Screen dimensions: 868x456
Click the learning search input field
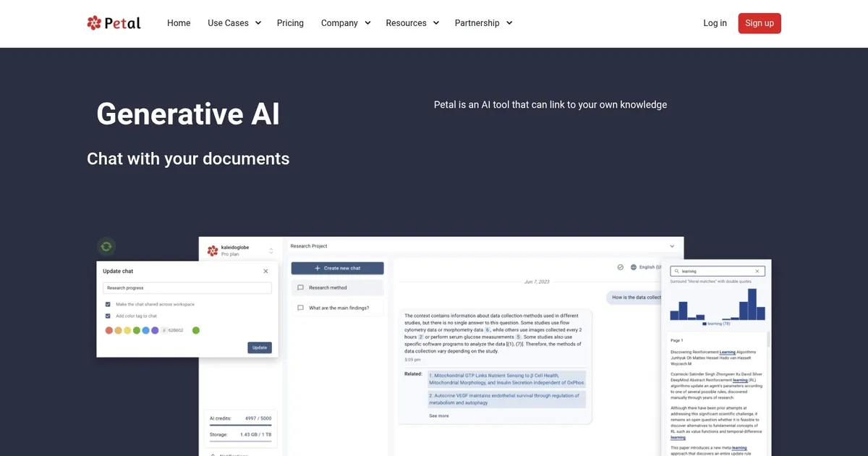[716, 271]
